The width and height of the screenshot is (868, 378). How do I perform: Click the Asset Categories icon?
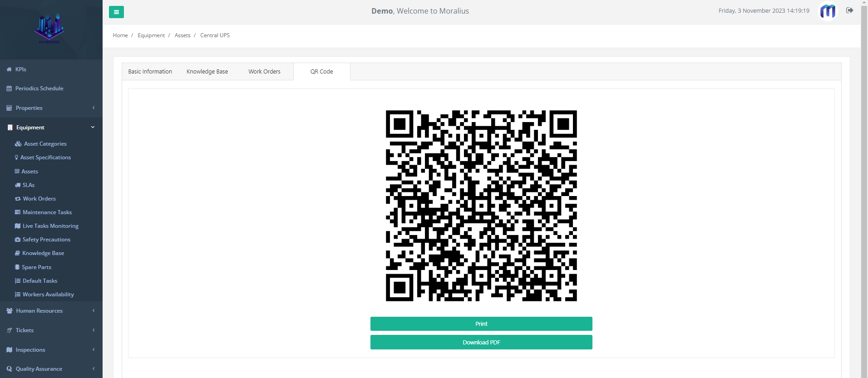coord(18,144)
